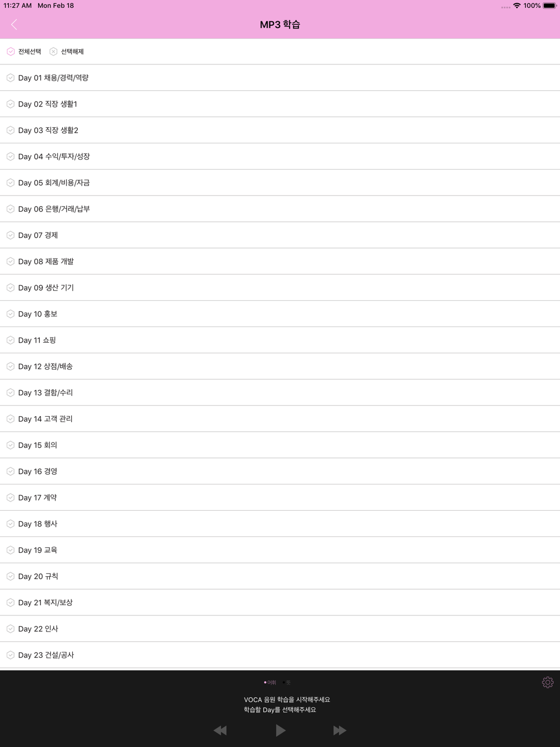The width and height of the screenshot is (560, 747).
Task: Select checkbox for Day 14 고객 관리
Action: pos(11,419)
